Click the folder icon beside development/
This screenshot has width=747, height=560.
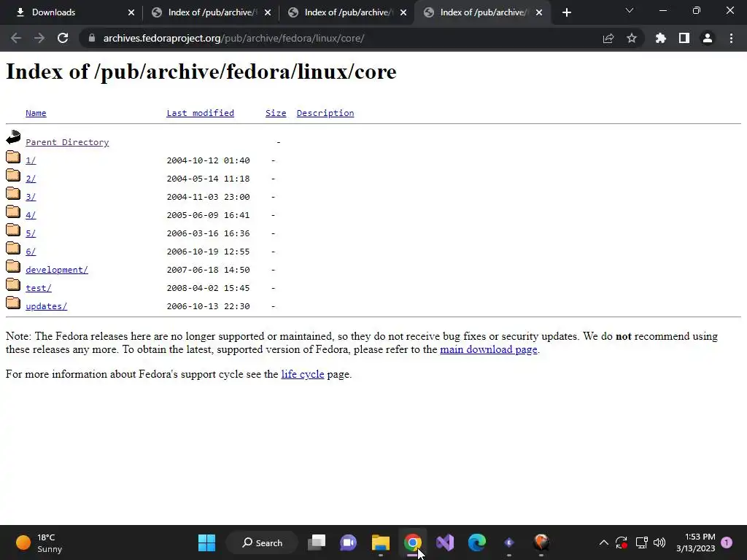pos(13,266)
